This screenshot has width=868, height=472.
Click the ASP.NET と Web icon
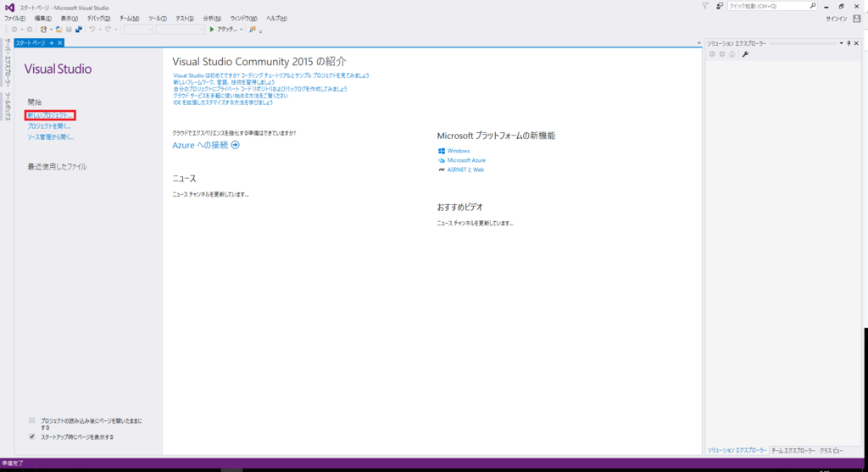441,169
